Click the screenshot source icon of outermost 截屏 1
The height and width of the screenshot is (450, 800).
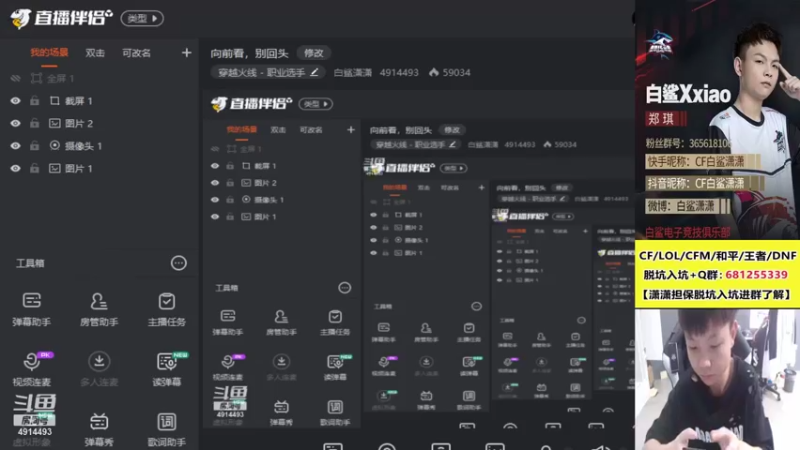(55, 101)
